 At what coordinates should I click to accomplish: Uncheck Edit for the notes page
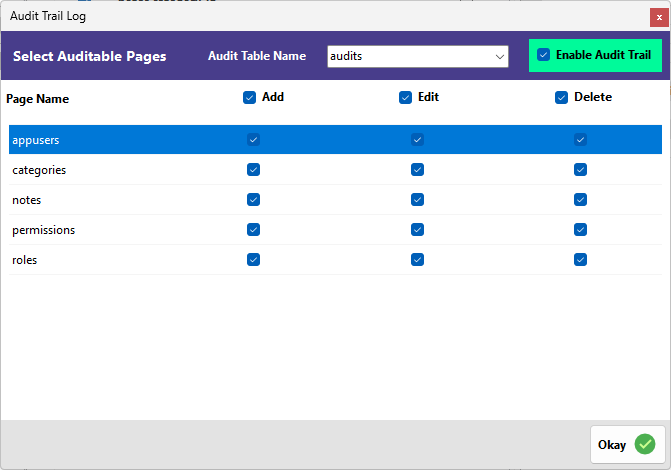click(x=417, y=200)
